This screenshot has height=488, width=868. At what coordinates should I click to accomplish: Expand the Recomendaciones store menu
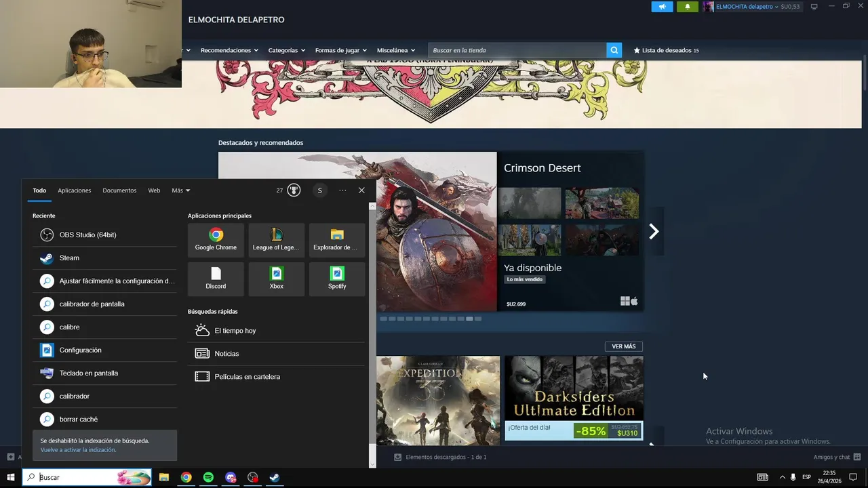[229, 50]
